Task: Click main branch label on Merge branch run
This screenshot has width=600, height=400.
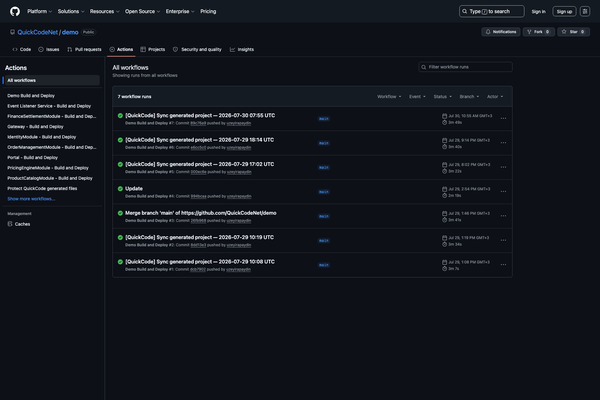Action: pos(324,217)
